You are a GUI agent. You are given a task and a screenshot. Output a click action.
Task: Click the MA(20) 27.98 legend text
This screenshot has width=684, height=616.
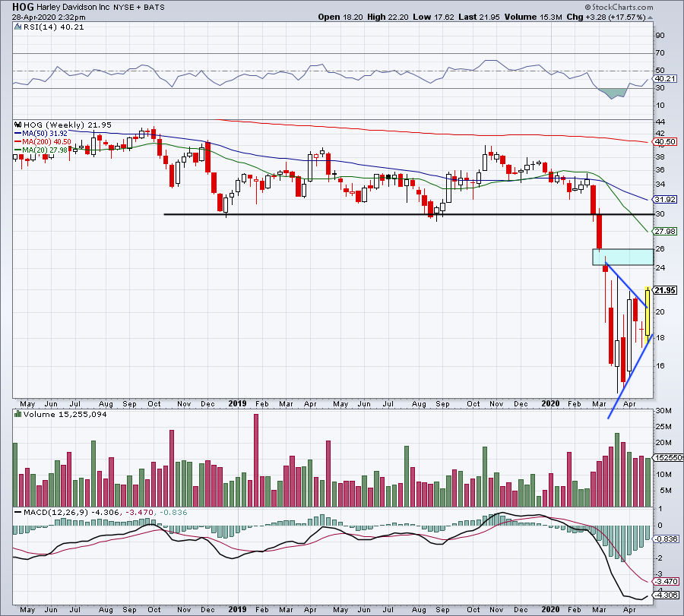click(45, 150)
